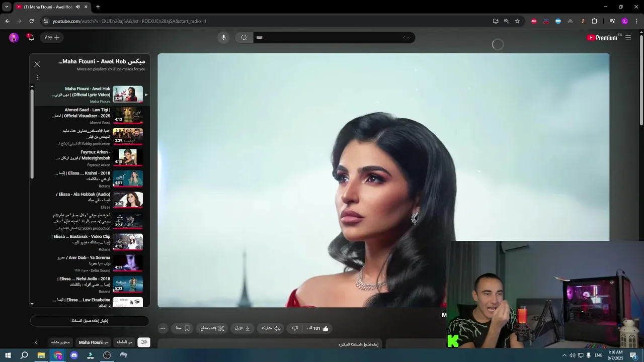Share the video with the arrow button

(271, 328)
